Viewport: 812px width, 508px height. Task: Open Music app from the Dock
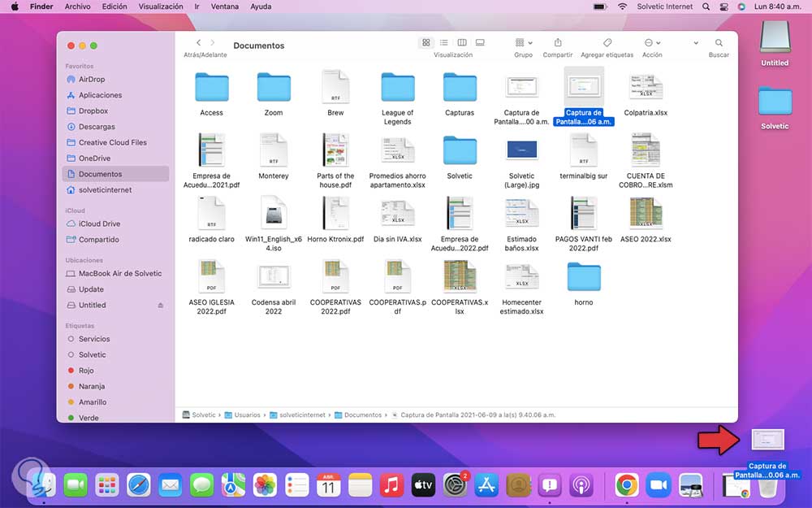[391, 485]
